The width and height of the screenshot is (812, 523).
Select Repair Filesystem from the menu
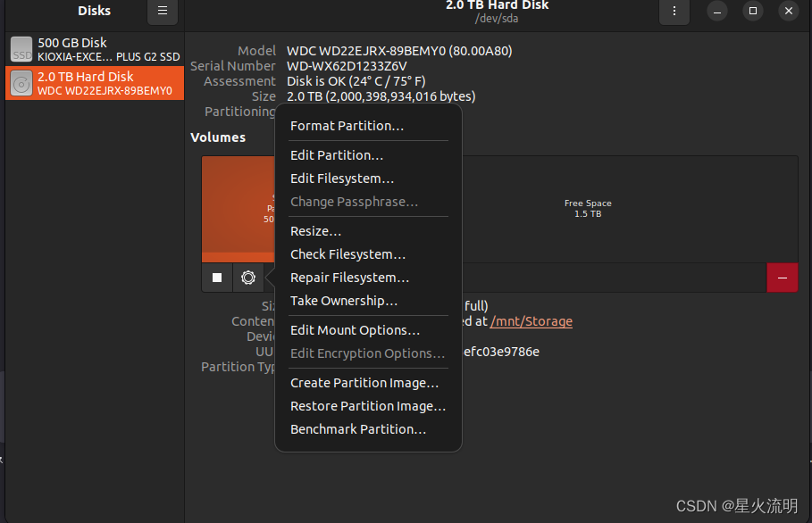coord(349,278)
